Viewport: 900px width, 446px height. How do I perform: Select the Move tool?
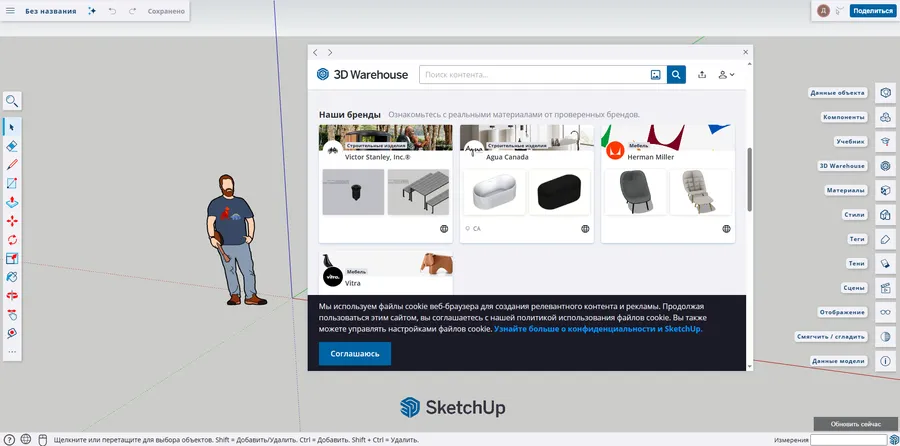tap(12, 221)
